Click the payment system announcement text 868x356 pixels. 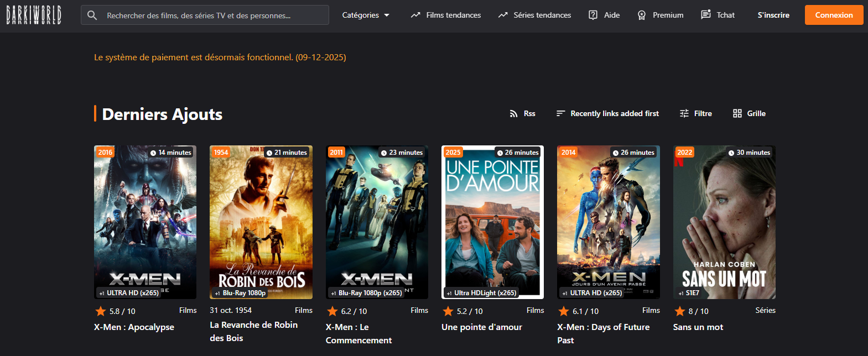220,57
